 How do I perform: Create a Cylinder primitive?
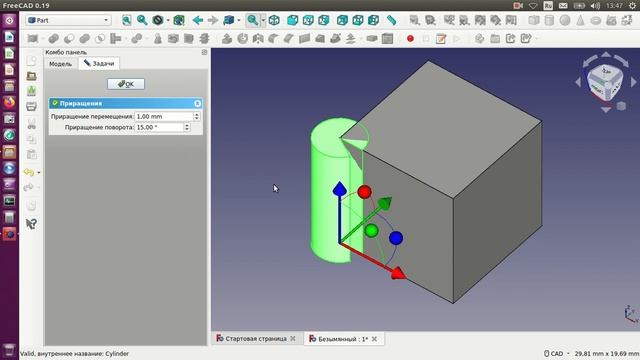coord(549,20)
